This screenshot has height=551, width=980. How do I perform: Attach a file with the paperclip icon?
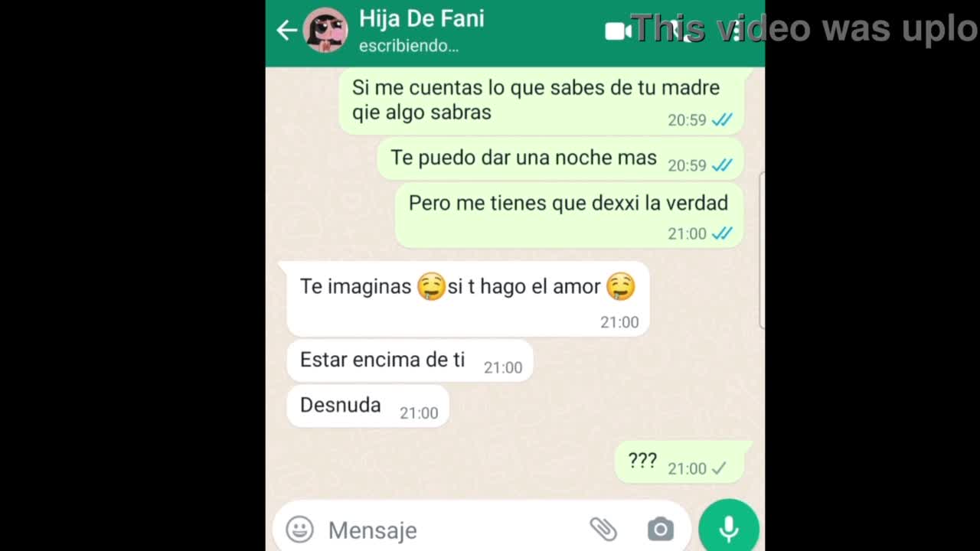603,529
